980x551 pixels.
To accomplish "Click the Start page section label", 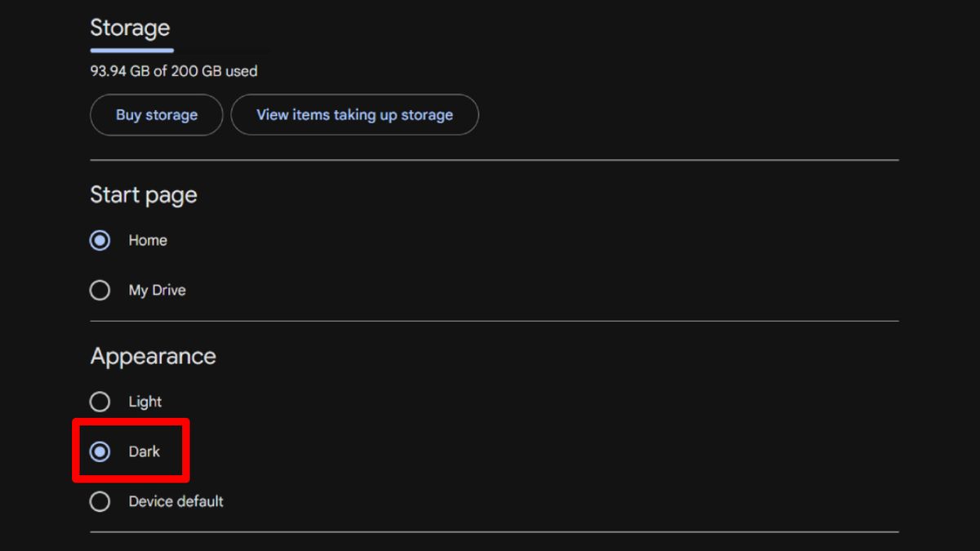I will pyautogui.click(x=143, y=195).
